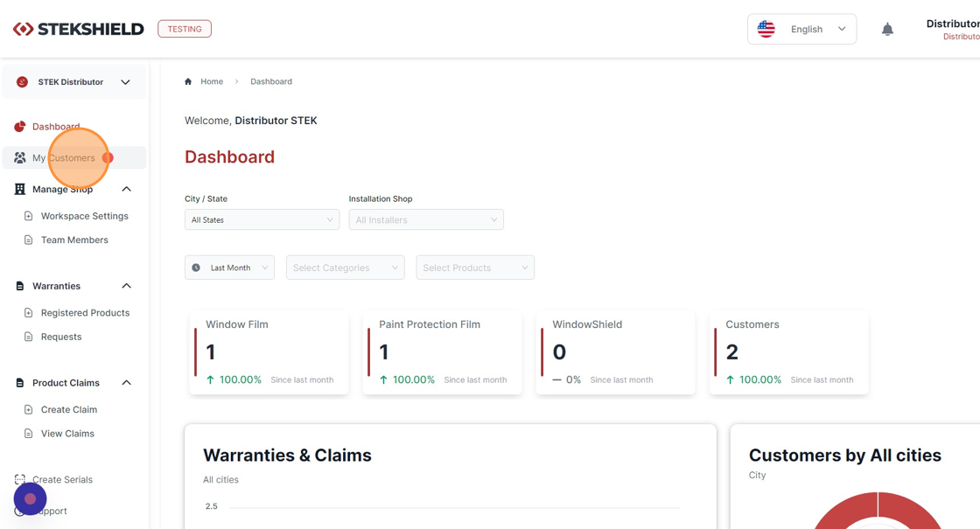Click the My Customers red notification badge
This screenshot has width=980, height=529.
108,158
